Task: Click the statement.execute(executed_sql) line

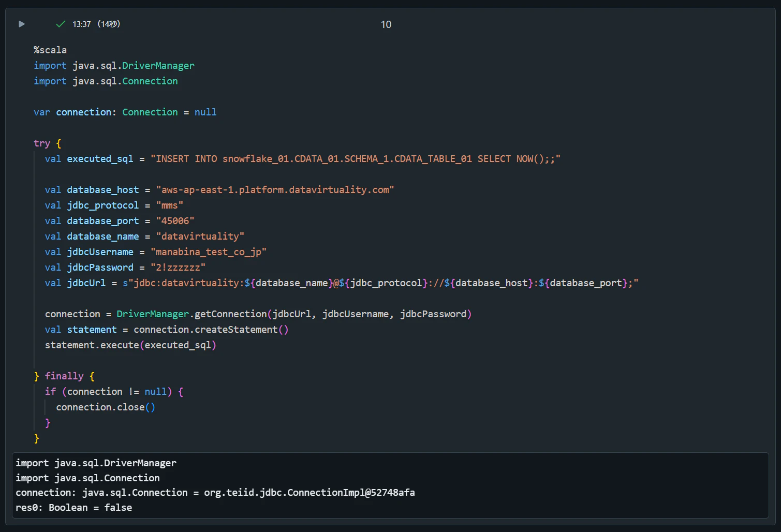Action: (x=130, y=345)
